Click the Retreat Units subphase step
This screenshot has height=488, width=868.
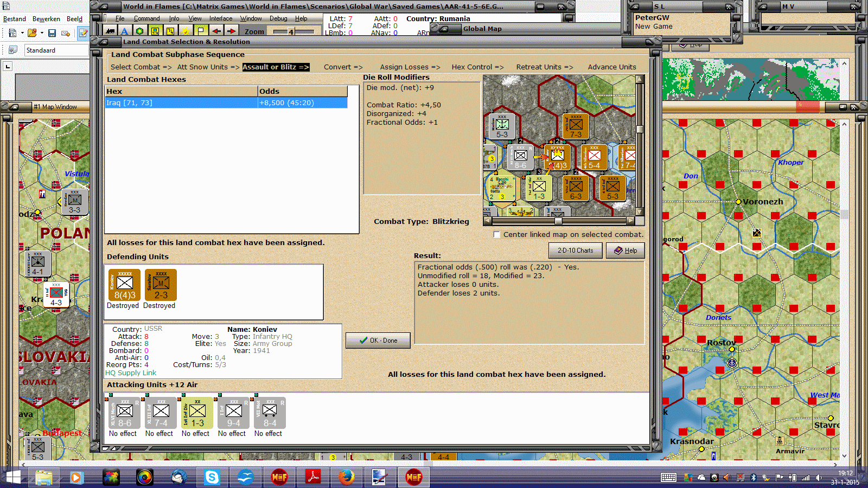[x=545, y=67]
